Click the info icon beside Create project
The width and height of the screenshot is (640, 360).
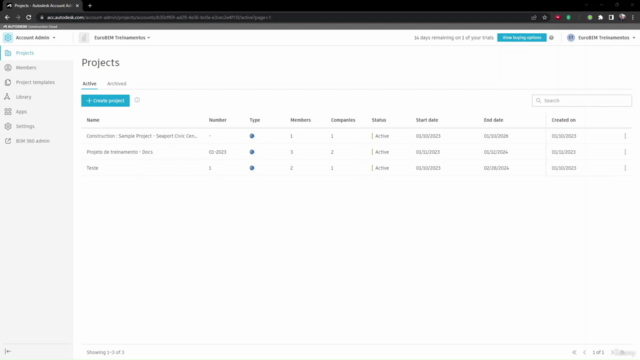[137, 100]
